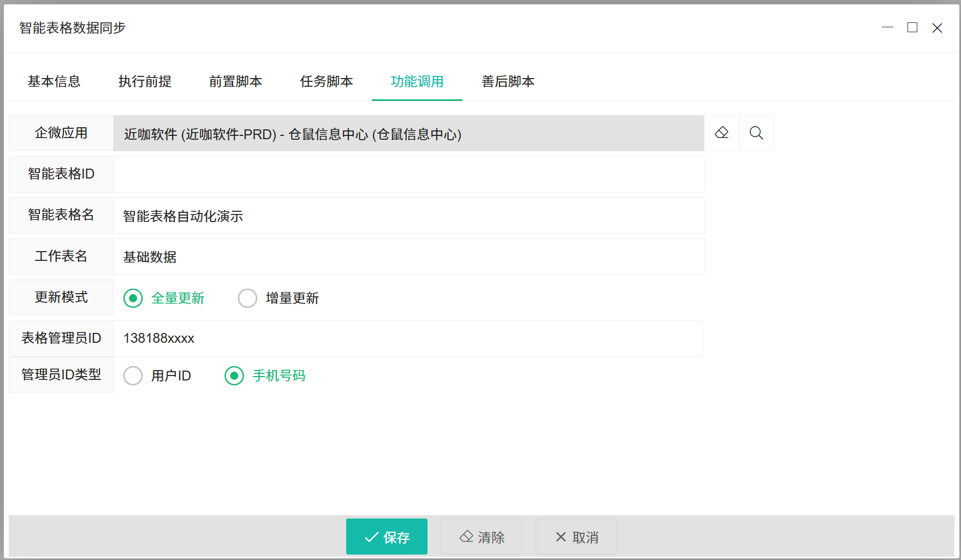Go to the 前置脚本 tab

click(x=235, y=82)
